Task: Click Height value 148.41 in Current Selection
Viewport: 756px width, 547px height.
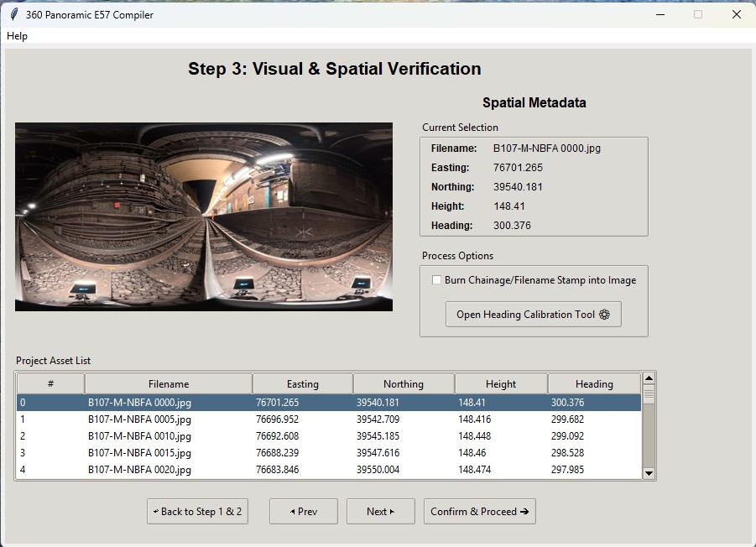Action: pos(509,206)
